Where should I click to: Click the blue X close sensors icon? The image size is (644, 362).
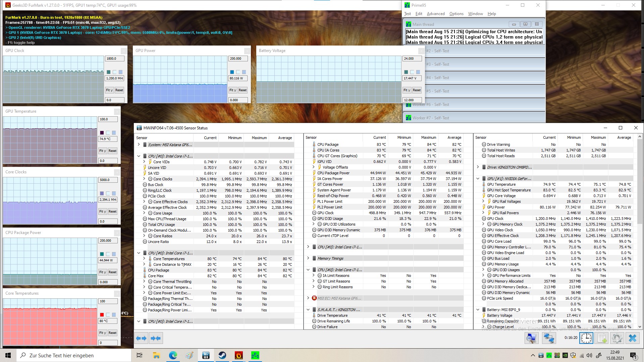pyautogui.click(x=633, y=338)
